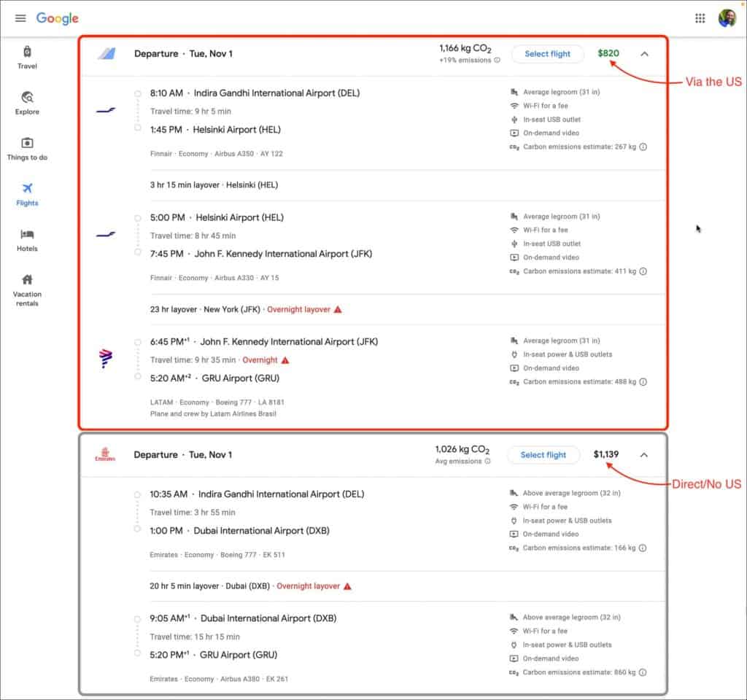Open Things to do in sidebar
Screen dimensions: 747x700
27,149
